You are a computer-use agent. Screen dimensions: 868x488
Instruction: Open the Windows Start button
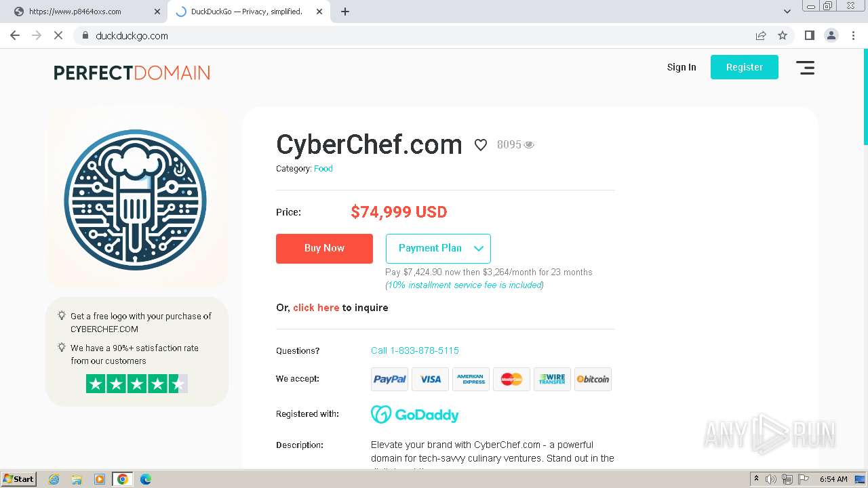click(19, 479)
